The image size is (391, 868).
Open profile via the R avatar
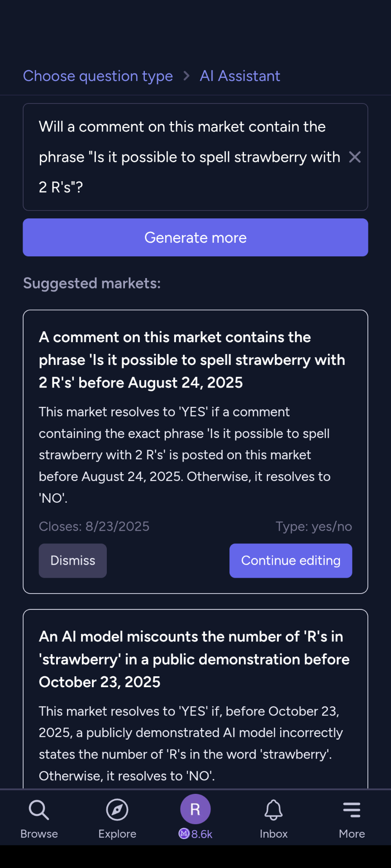(x=195, y=809)
